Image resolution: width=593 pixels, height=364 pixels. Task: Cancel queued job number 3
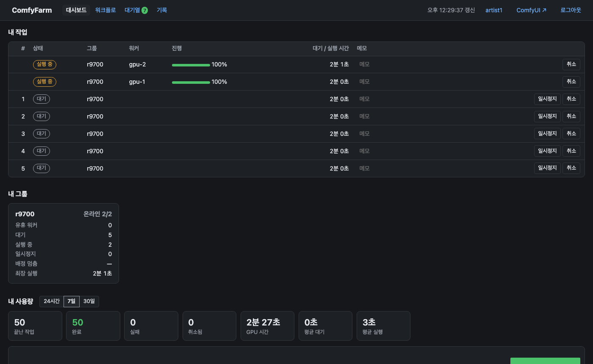coord(571,134)
